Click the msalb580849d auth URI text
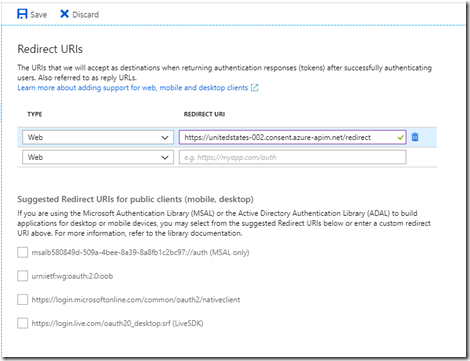Image resolution: width=470 pixels, height=361 pixels. [140, 252]
